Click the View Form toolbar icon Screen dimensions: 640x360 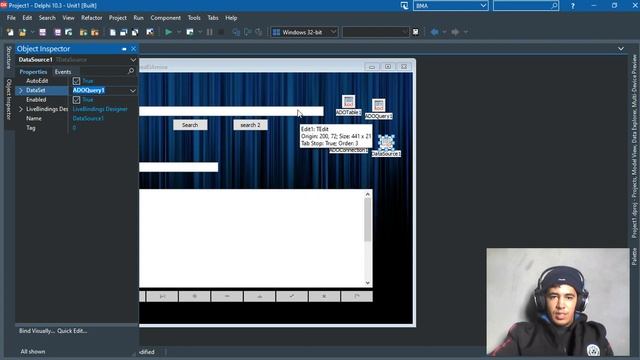coord(124,32)
